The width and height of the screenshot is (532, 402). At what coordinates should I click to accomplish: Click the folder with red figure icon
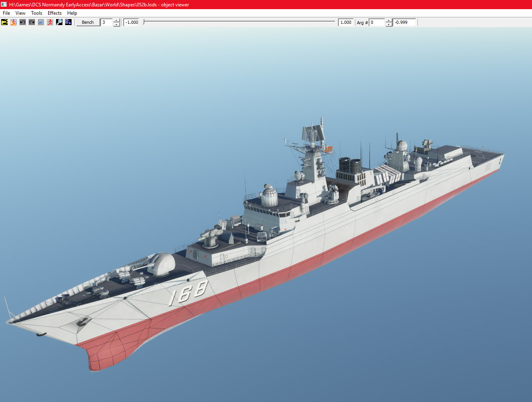[x=14, y=22]
